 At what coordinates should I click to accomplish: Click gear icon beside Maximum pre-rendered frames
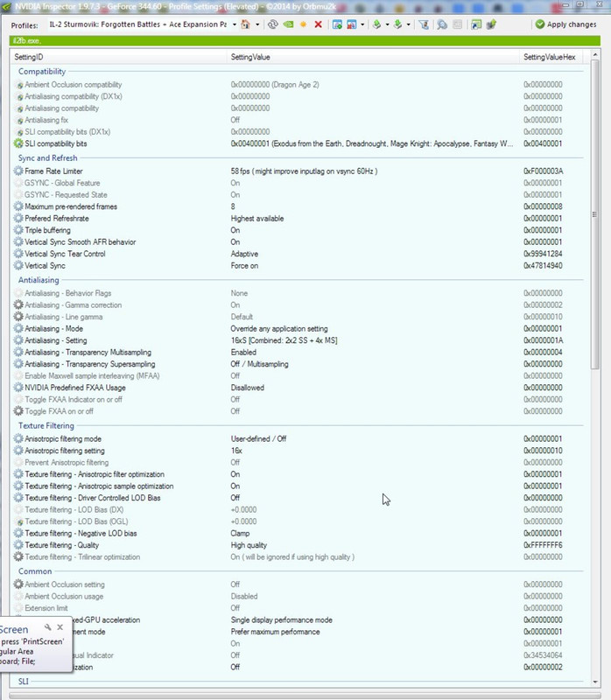click(18, 206)
